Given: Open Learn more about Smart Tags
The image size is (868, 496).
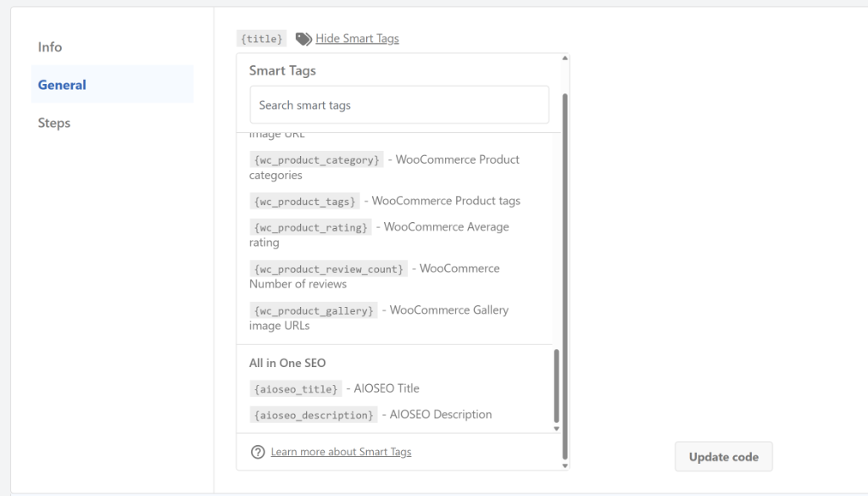Looking at the screenshot, I should coord(341,452).
